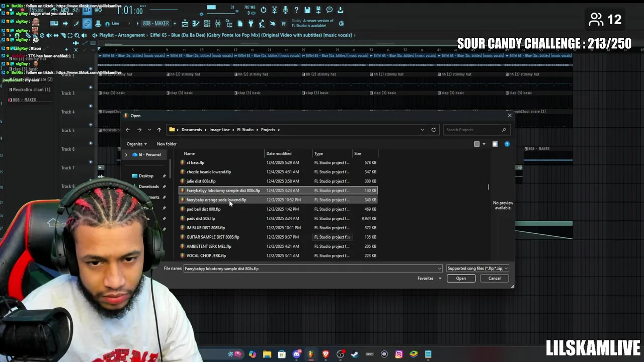The height and width of the screenshot is (362, 644).
Task: Click the New folder button
Action: click(167, 144)
